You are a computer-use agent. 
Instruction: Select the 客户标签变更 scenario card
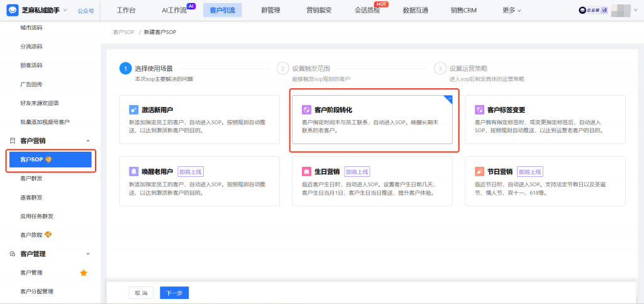pyautogui.click(x=545, y=120)
